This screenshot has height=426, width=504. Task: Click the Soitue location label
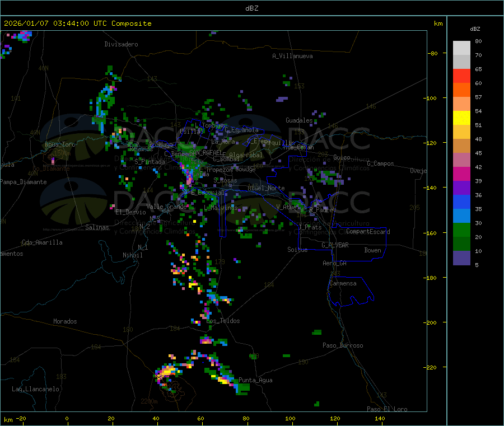[x=297, y=250]
